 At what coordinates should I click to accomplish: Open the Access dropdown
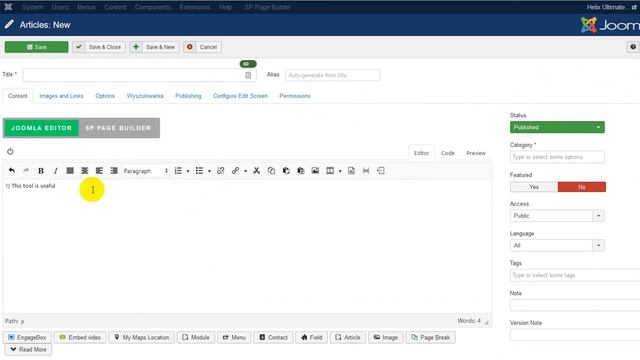(557, 216)
